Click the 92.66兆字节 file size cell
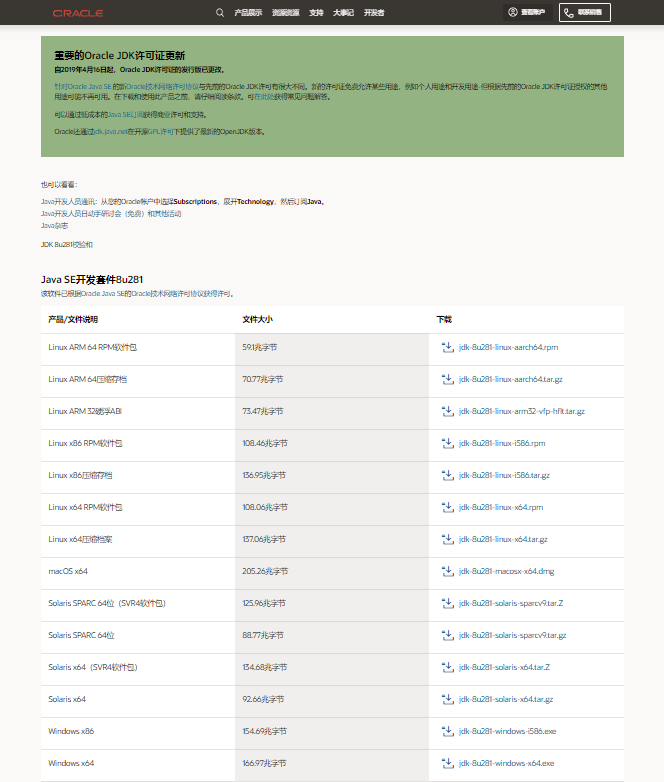Screen dimensions: 664x782 pyautogui.click(x=332, y=701)
